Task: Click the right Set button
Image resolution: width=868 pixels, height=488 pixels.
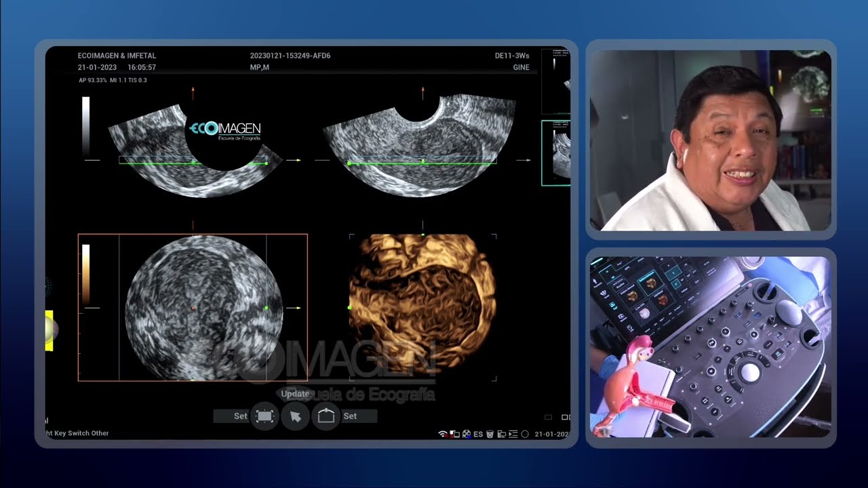Action: [358, 416]
